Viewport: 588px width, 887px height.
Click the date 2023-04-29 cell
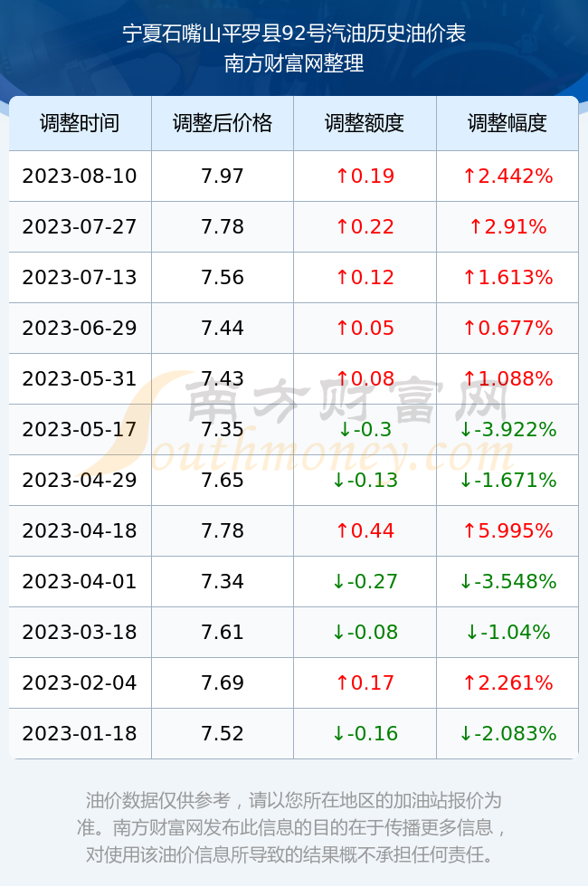click(x=80, y=481)
